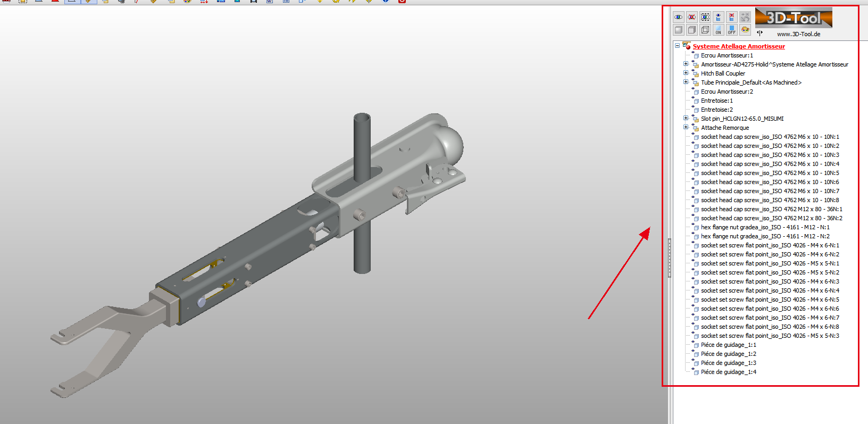The image size is (868, 424).
Task: Select the wireframe cube display mode
Action: tap(705, 30)
